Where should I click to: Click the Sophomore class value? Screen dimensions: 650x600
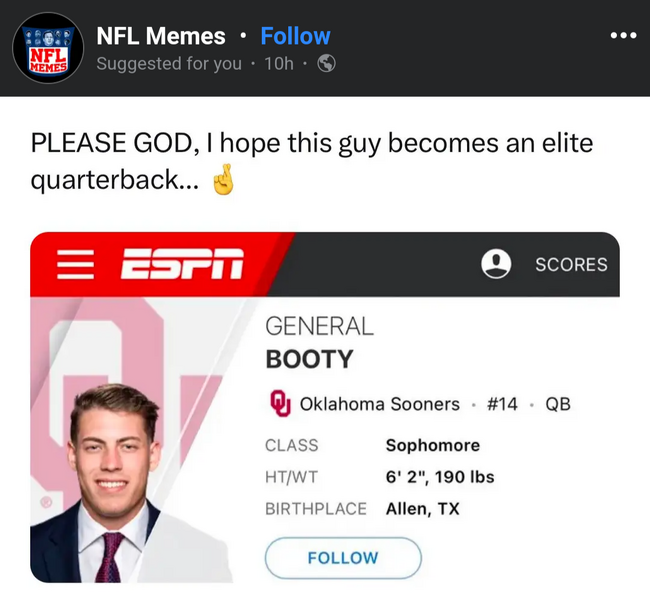(x=433, y=445)
